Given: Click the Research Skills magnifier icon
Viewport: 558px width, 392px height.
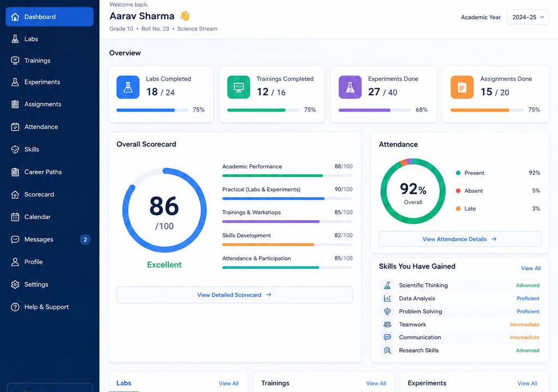Looking at the screenshot, I should tap(387, 351).
